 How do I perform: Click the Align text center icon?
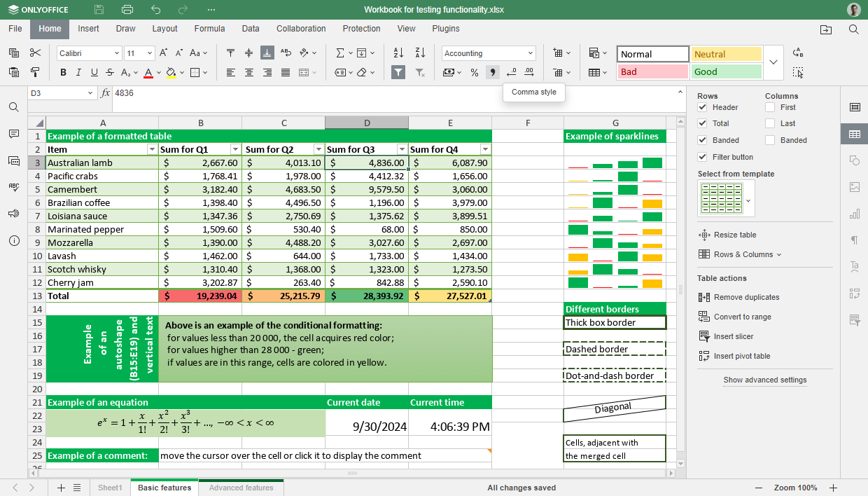click(x=249, y=72)
